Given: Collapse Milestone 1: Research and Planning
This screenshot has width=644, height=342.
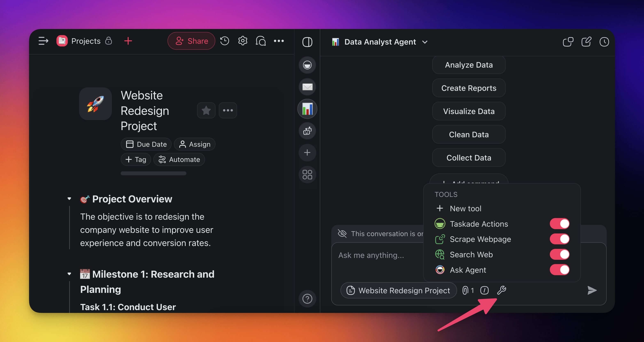Looking at the screenshot, I should (x=70, y=274).
